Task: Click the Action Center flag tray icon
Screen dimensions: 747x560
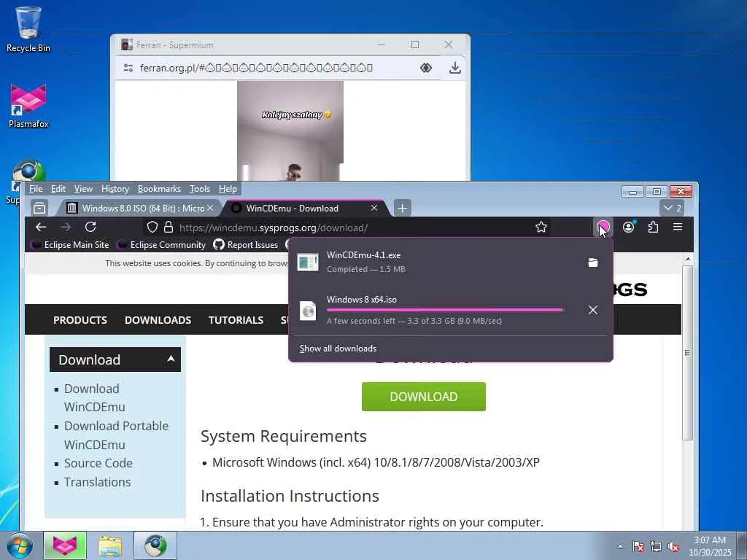Action: (x=638, y=546)
